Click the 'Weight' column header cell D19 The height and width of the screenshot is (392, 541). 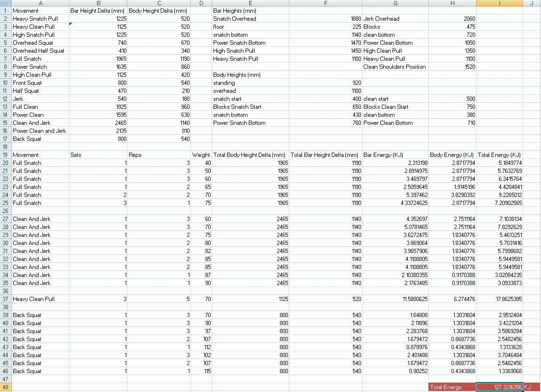(x=201, y=155)
